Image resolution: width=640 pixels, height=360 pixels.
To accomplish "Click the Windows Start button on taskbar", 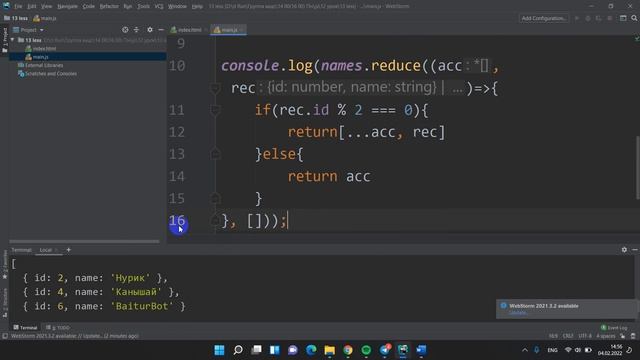I will (x=220, y=350).
